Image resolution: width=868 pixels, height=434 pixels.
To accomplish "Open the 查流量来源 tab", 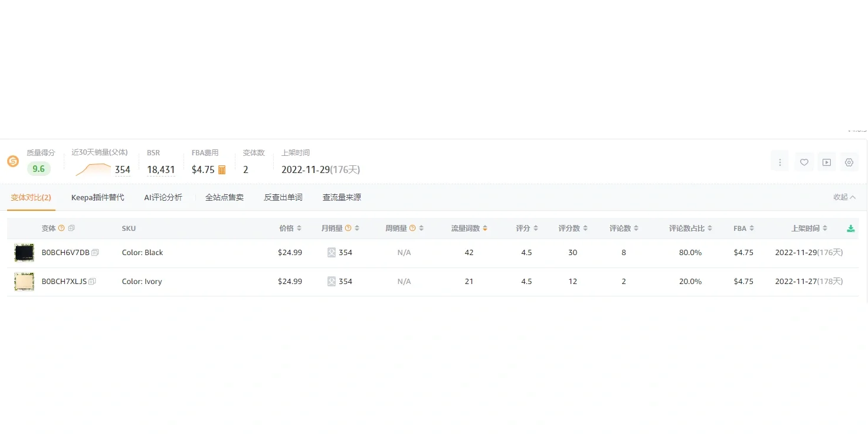I will coord(342,197).
